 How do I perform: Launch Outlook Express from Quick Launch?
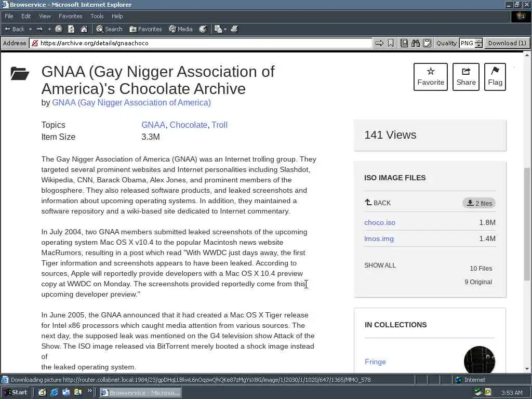66,393
